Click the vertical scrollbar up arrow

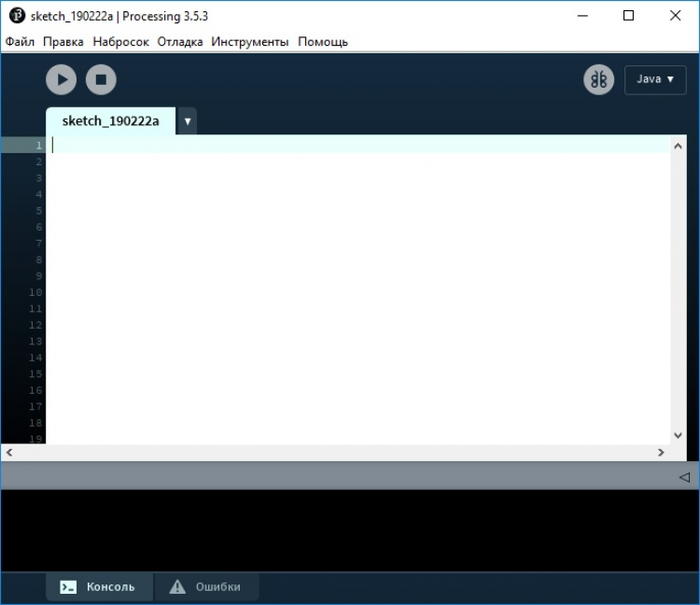[678, 146]
